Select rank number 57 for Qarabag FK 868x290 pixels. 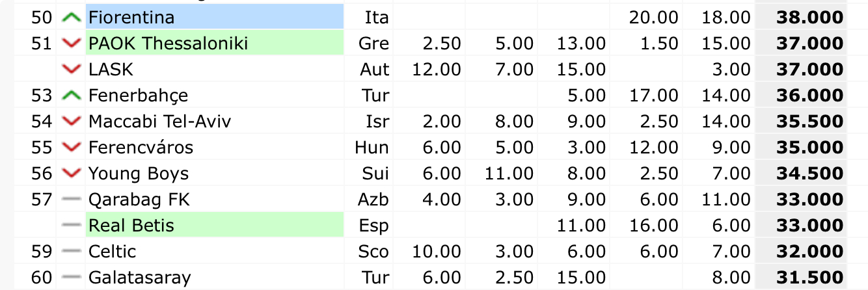[x=41, y=200]
